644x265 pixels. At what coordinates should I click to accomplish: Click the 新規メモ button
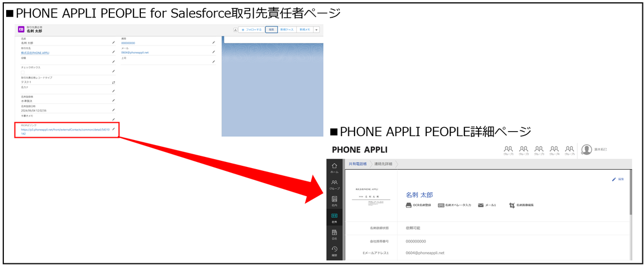pyautogui.click(x=305, y=30)
